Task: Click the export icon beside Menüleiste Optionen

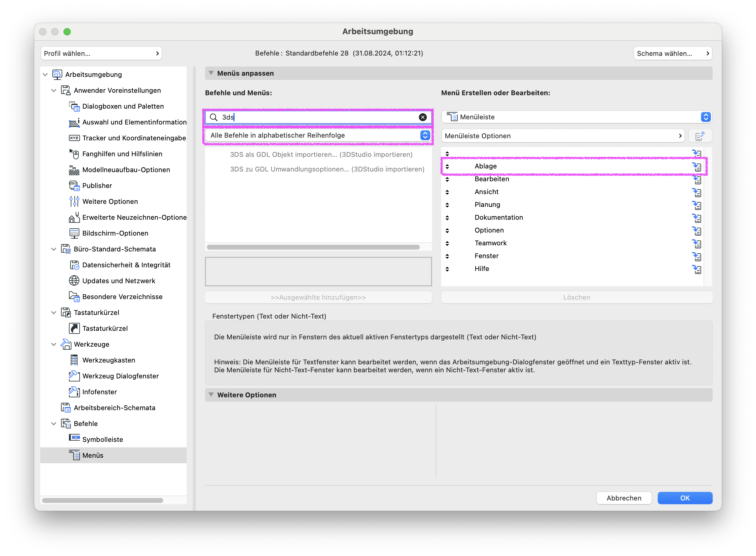Action: (700, 136)
